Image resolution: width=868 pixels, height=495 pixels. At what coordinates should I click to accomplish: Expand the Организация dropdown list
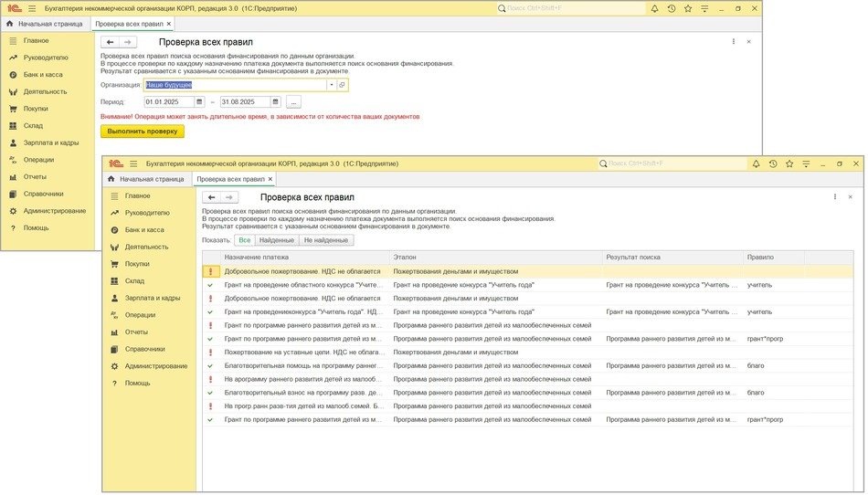[x=332, y=85]
